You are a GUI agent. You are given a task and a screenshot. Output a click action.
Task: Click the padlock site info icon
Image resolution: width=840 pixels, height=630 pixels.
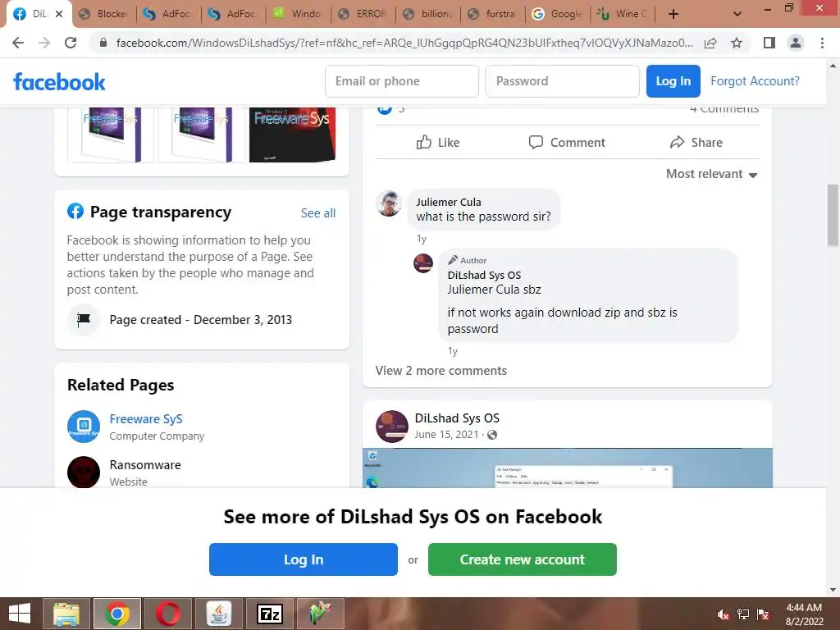(103, 43)
